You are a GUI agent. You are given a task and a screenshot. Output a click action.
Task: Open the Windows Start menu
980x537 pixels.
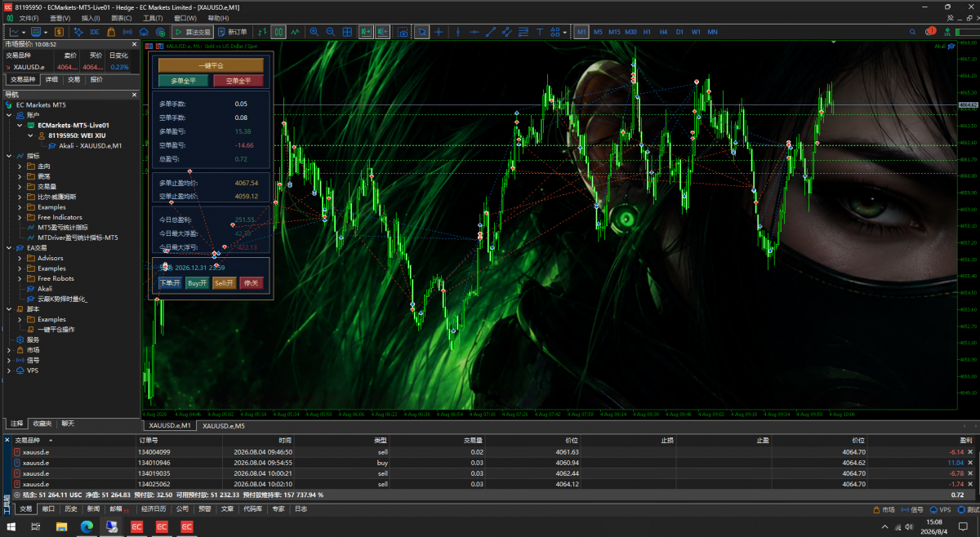tap(11, 527)
